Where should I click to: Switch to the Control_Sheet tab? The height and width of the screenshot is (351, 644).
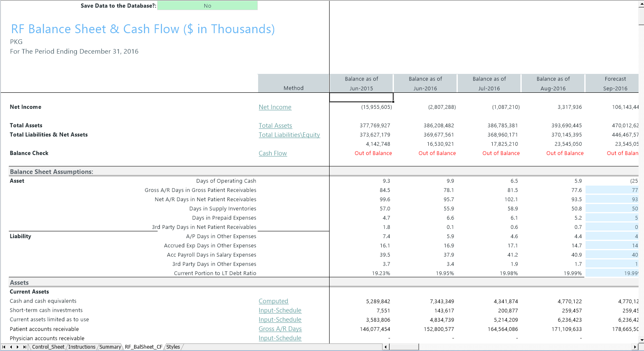[48, 347]
